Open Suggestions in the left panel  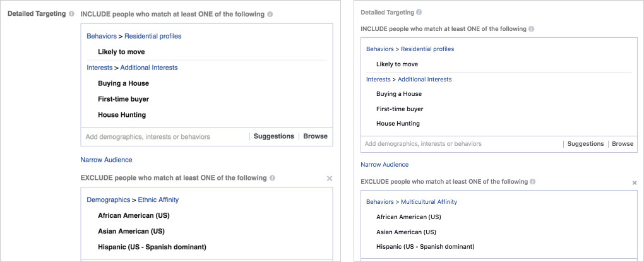tap(273, 136)
